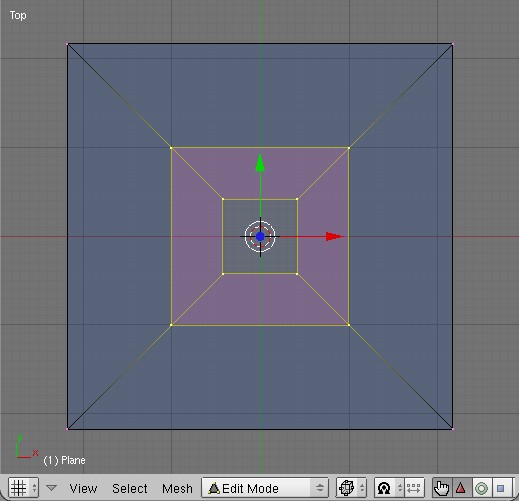The image size is (519, 501).
Task: Click the "(1) Plane" object name text
Action: tap(64, 460)
